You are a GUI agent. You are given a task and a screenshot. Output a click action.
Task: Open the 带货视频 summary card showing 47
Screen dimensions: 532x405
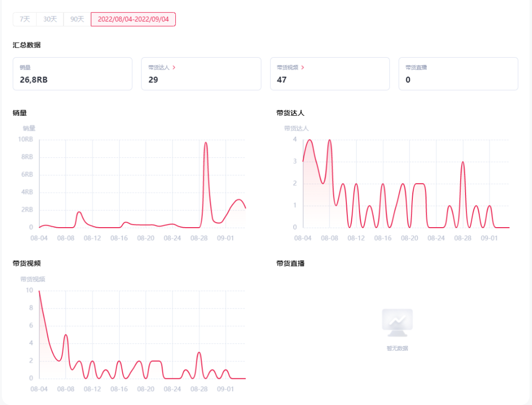[x=330, y=74]
